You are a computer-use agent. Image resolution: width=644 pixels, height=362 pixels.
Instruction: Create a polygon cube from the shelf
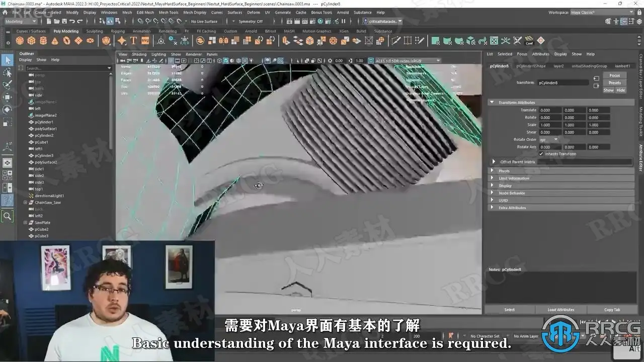(31, 41)
